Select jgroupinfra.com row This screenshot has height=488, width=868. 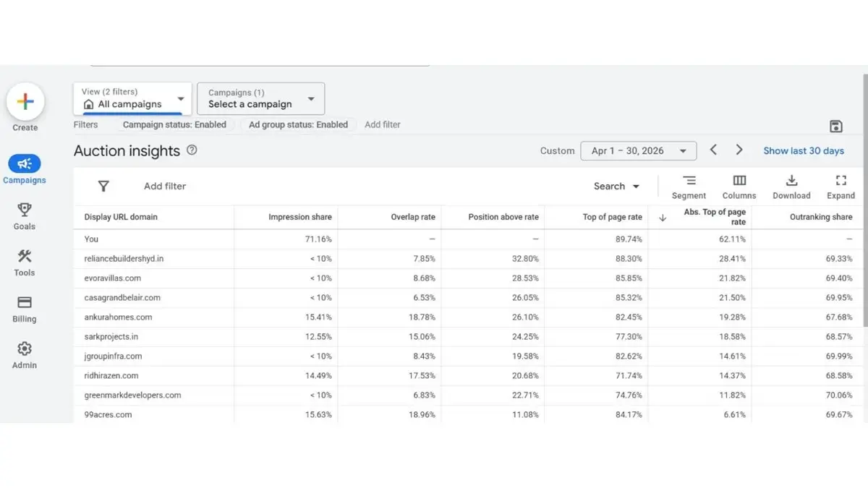pyautogui.click(x=468, y=356)
